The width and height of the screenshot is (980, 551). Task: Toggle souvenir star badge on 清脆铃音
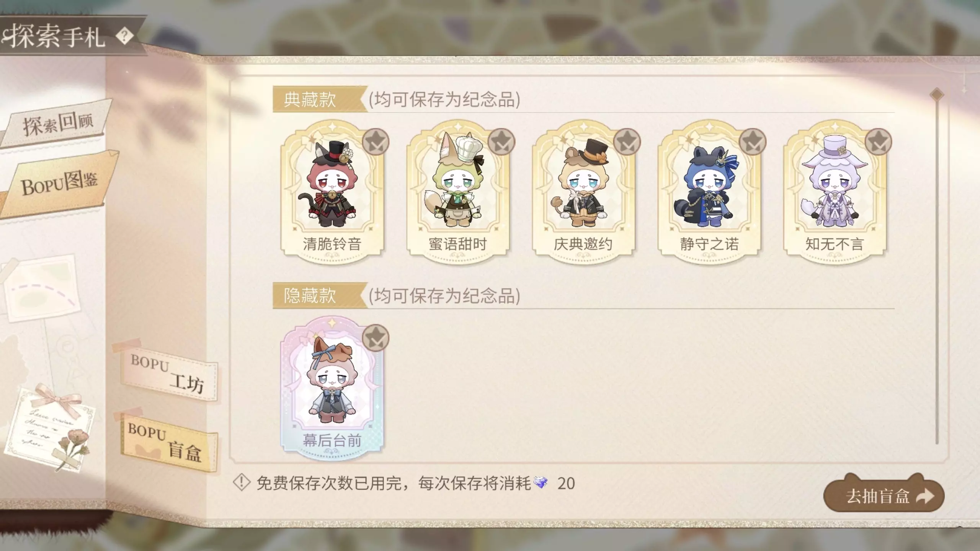376,142
